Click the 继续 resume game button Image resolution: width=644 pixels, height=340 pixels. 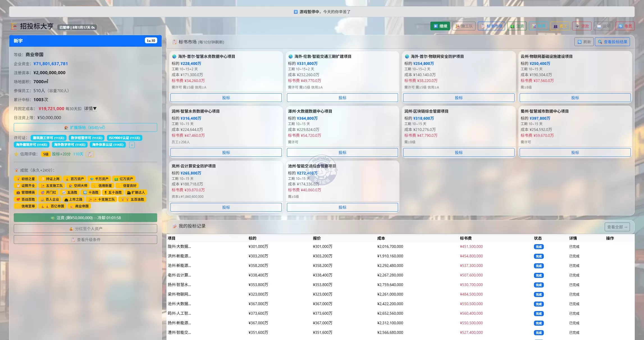440,26
